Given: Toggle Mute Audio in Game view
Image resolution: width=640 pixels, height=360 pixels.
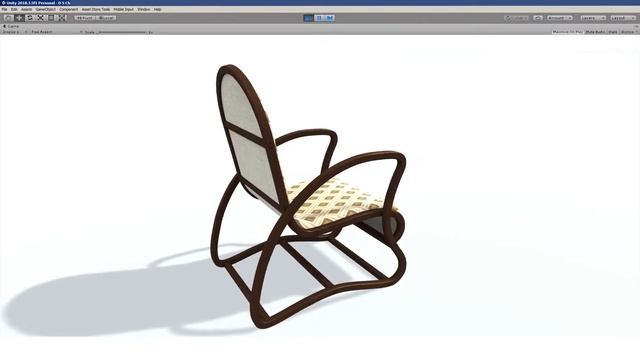Looking at the screenshot, I should 595,32.
